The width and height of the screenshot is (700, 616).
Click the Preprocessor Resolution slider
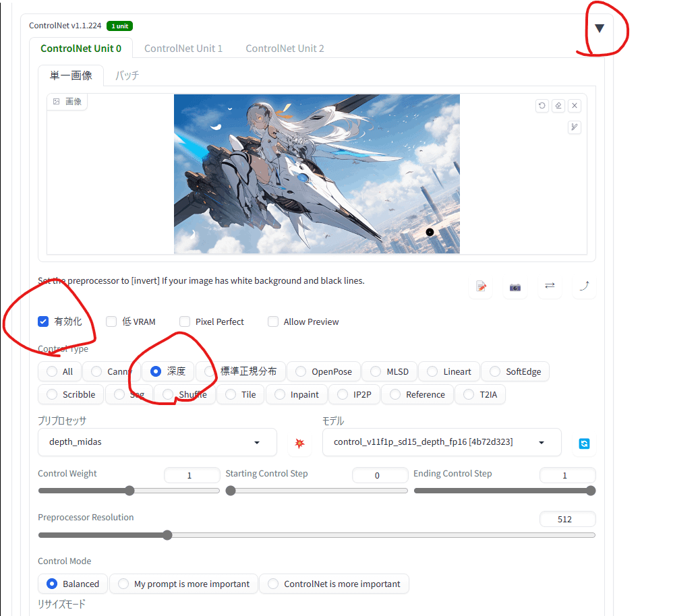316,535
